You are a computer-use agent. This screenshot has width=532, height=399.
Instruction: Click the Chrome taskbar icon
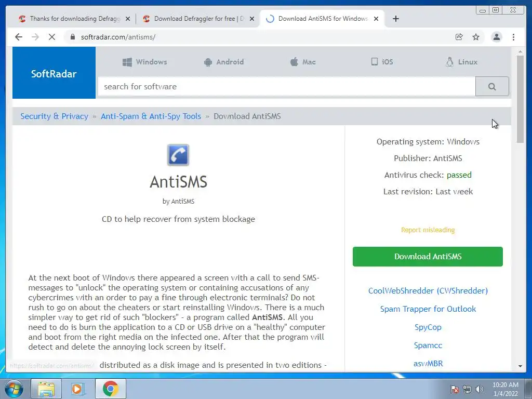tap(110, 389)
